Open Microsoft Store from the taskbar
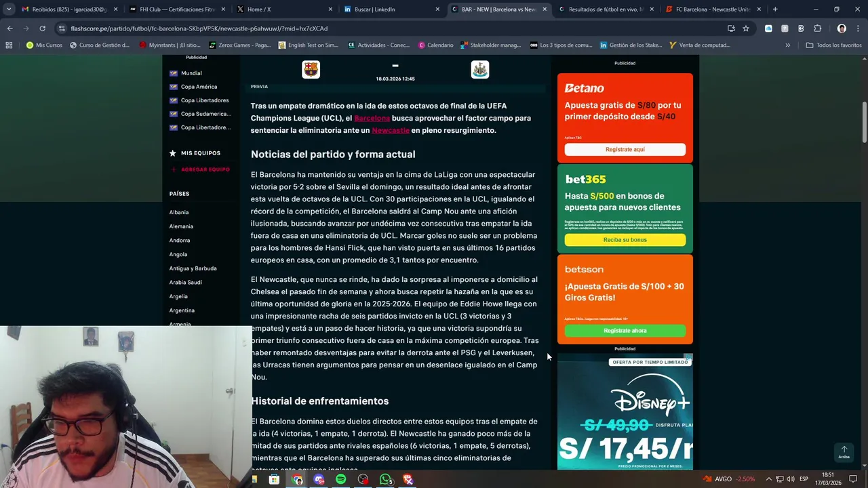The width and height of the screenshot is (868, 488). point(274,479)
